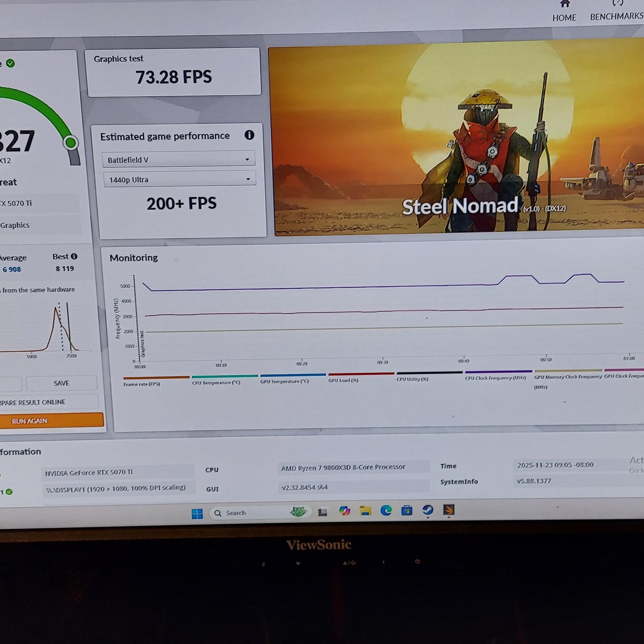
Task: Open Microsoft Edge from the taskbar
Action: tap(386, 510)
